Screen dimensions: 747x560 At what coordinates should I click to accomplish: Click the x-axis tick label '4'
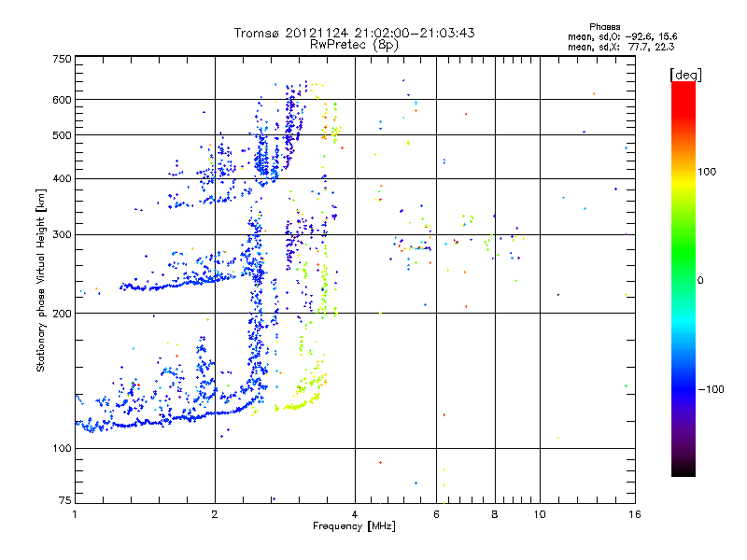point(355,514)
